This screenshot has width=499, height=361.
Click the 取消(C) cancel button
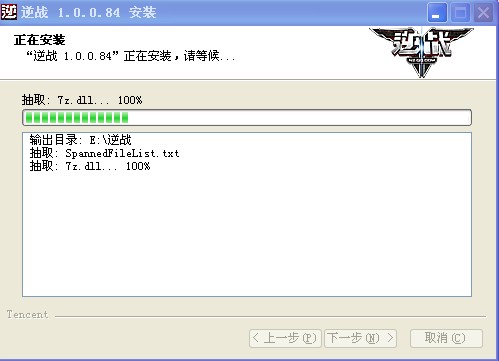[446, 338]
